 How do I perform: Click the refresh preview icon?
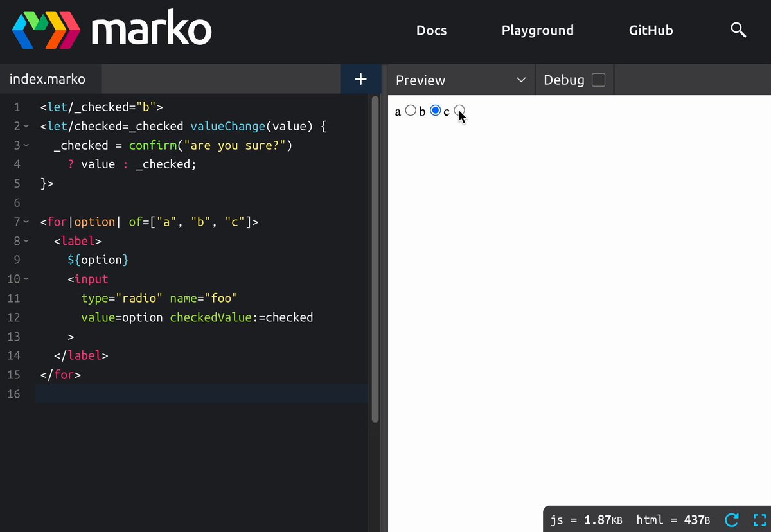(x=731, y=519)
